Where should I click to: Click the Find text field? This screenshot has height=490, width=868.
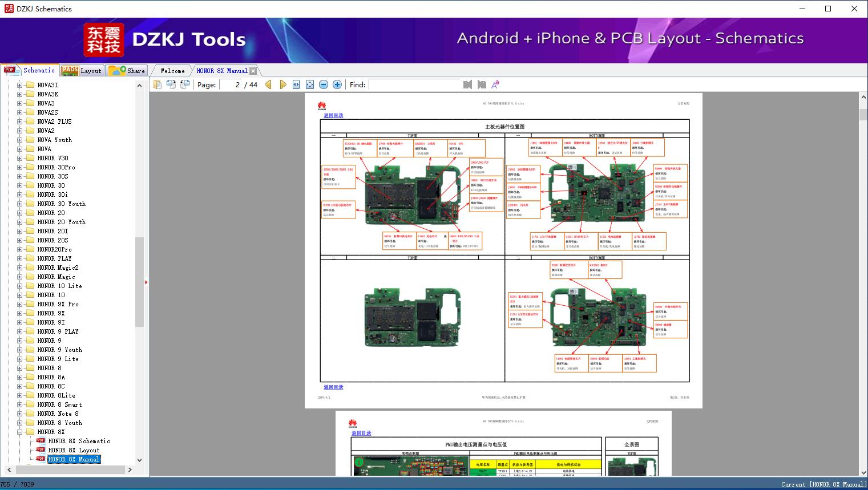(414, 84)
